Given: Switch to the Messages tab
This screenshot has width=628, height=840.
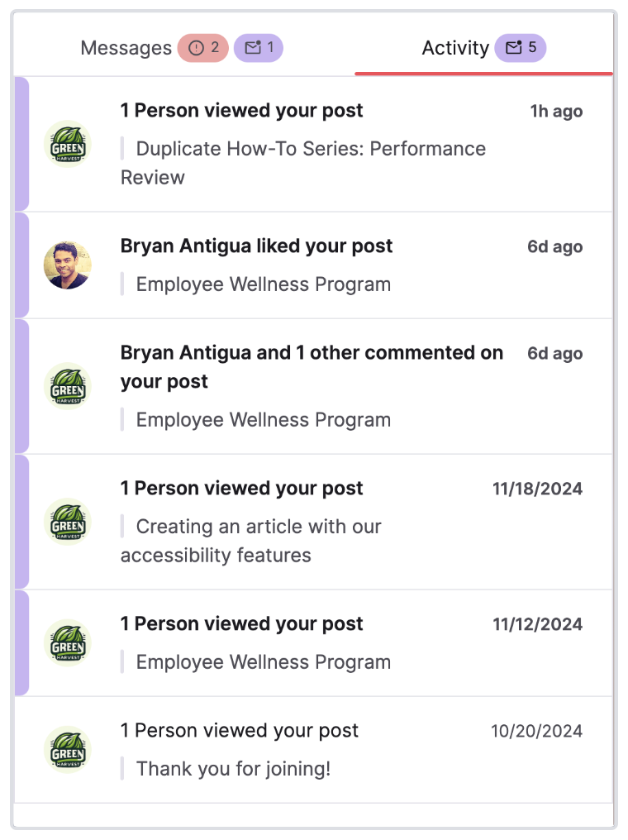Looking at the screenshot, I should (126, 48).
